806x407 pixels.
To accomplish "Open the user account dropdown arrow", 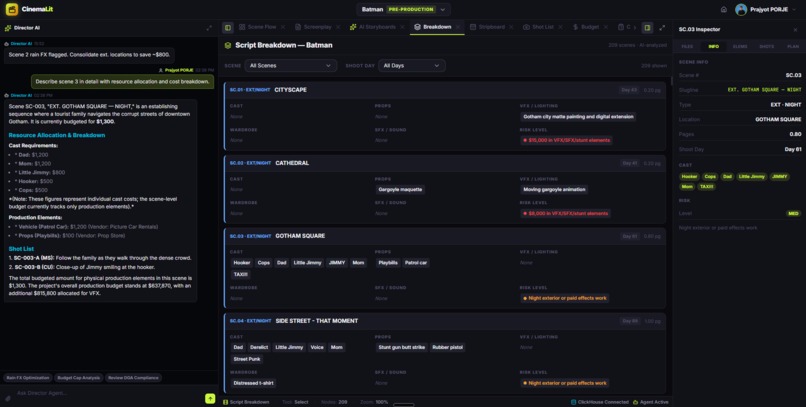I will [x=795, y=10].
